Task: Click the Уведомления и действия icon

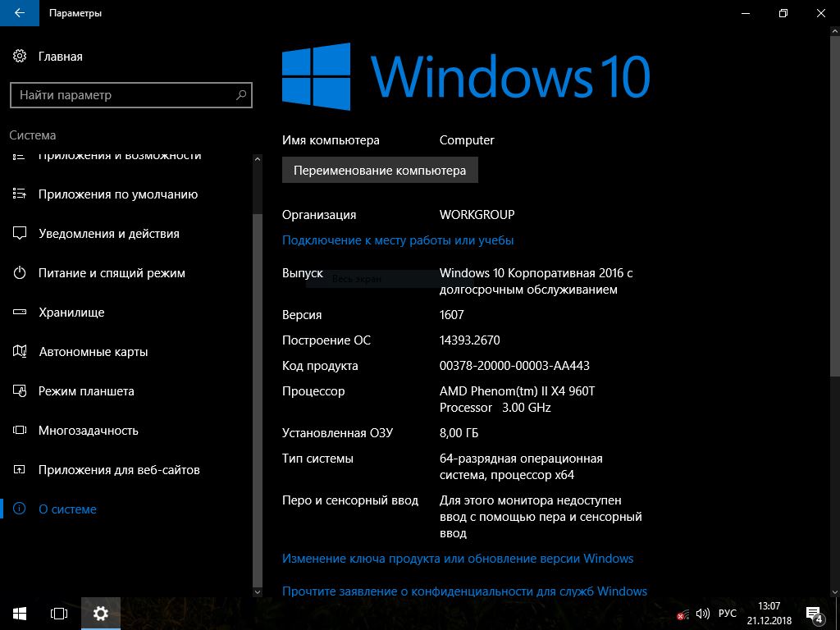Action: (x=20, y=233)
